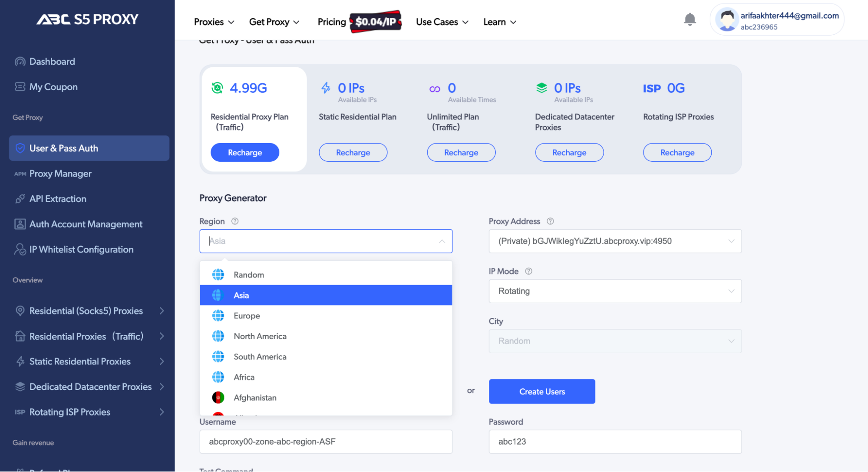Open the IP Mode Rotating dropdown
Screen dimensions: 868x472
[x=615, y=291]
